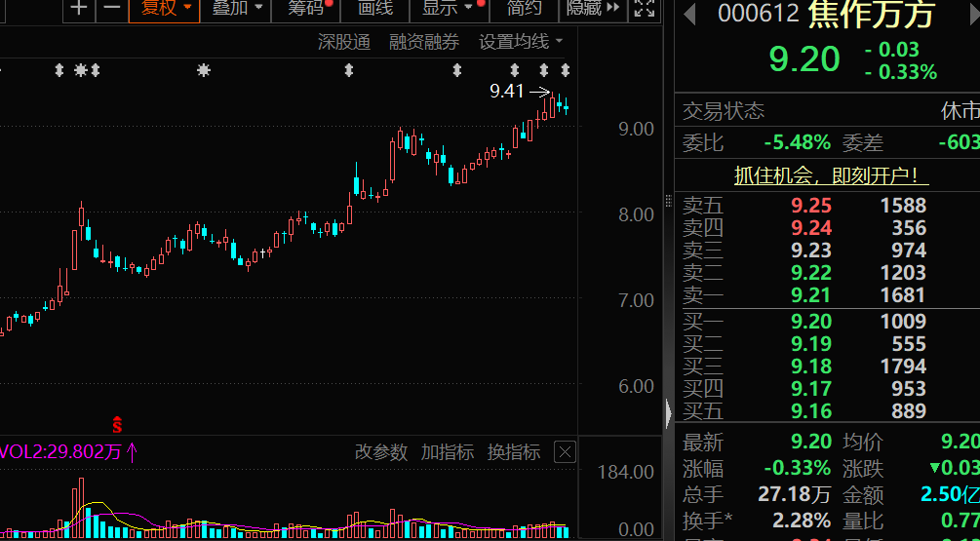Toggle the 简约 simple mode

coord(525,9)
